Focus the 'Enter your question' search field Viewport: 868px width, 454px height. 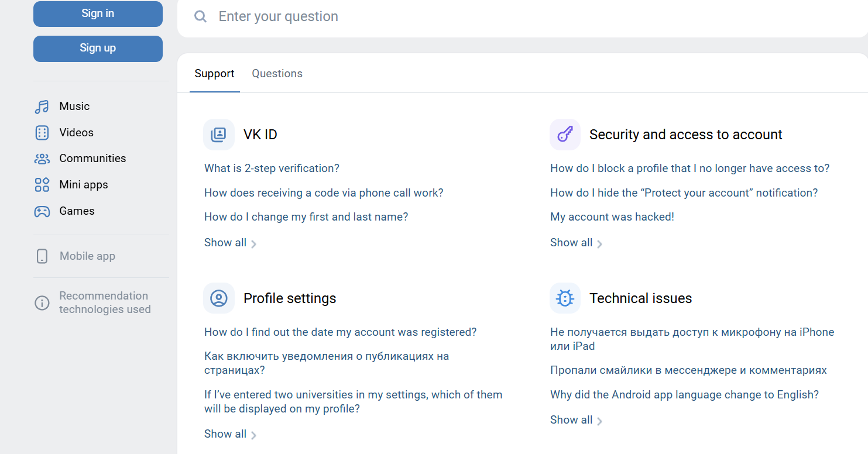[468, 16]
